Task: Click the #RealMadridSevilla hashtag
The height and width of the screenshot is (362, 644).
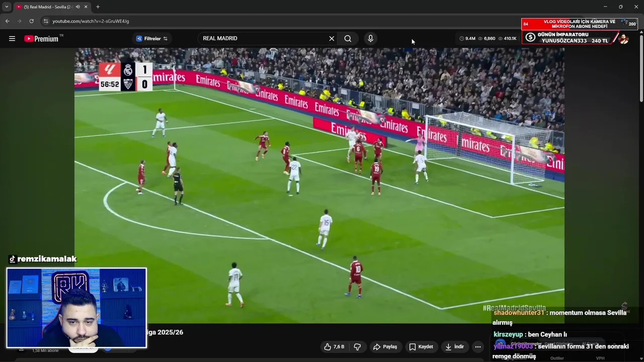Action: click(514, 308)
